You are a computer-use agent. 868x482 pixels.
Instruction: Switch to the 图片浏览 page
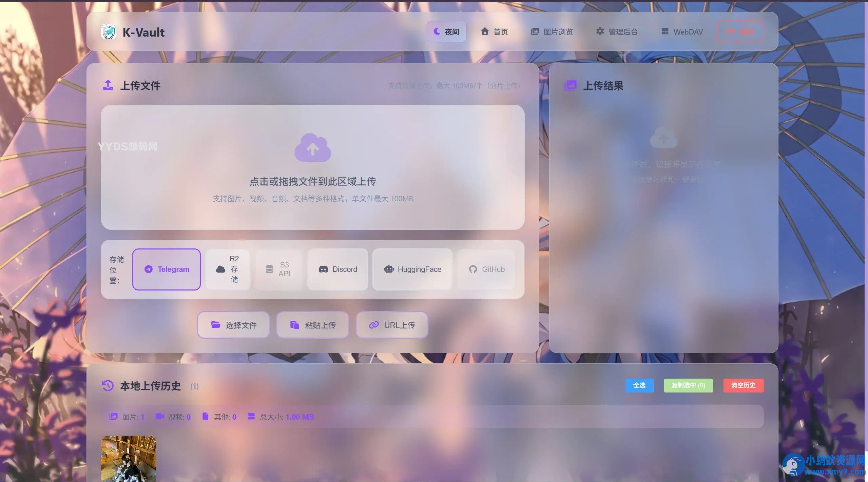coord(551,32)
